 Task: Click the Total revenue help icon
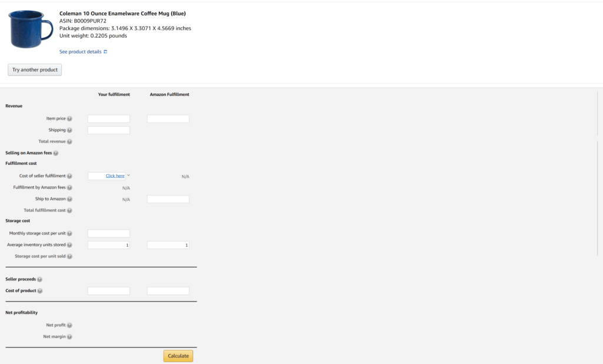[71, 141]
